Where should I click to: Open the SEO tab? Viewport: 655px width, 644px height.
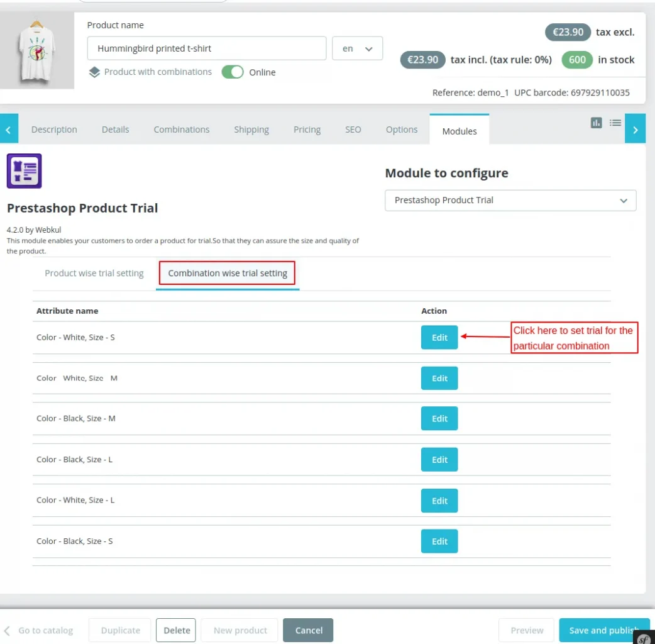coord(353,130)
